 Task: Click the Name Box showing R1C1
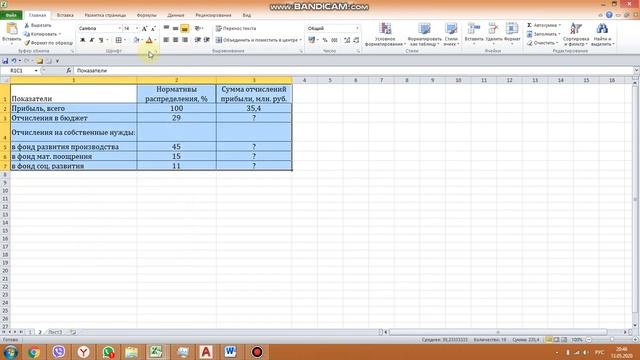pos(20,71)
